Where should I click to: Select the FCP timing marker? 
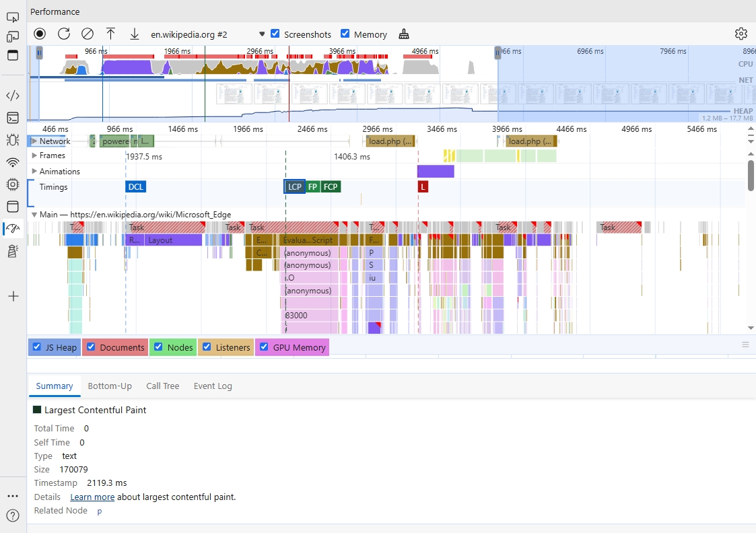tap(331, 187)
